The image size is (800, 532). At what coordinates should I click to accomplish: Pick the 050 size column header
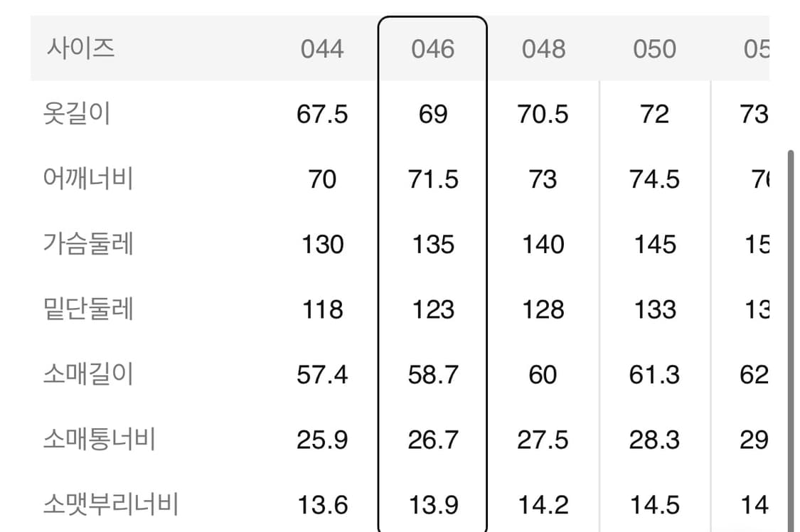[x=654, y=49]
